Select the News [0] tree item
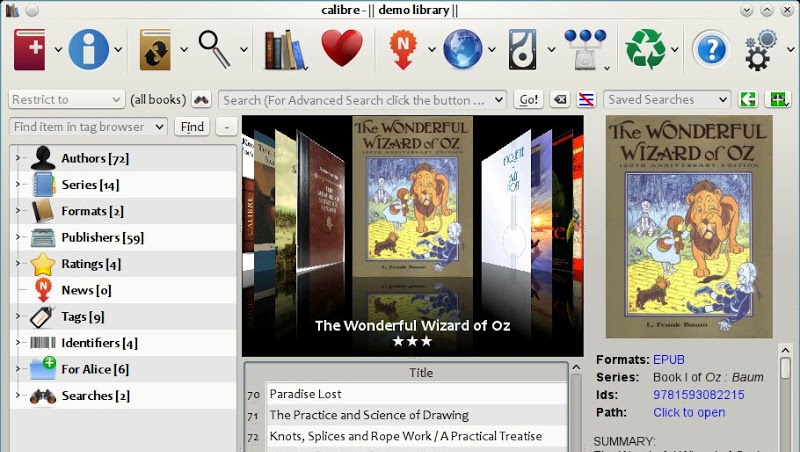The height and width of the screenshot is (452, 800). pos(86,290)
